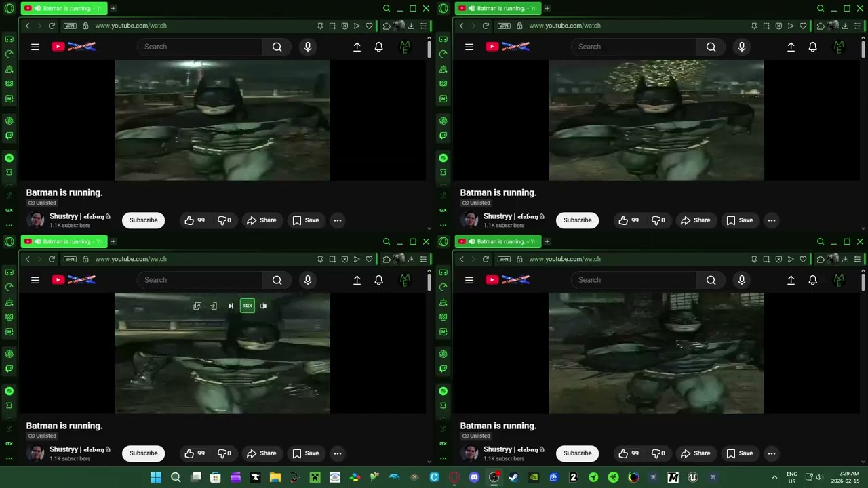Image resolution: width=868 pixels, height=488 pixels.
Task: Open the Shustryy channel avatar in top-left window
Action: [36, 220]
